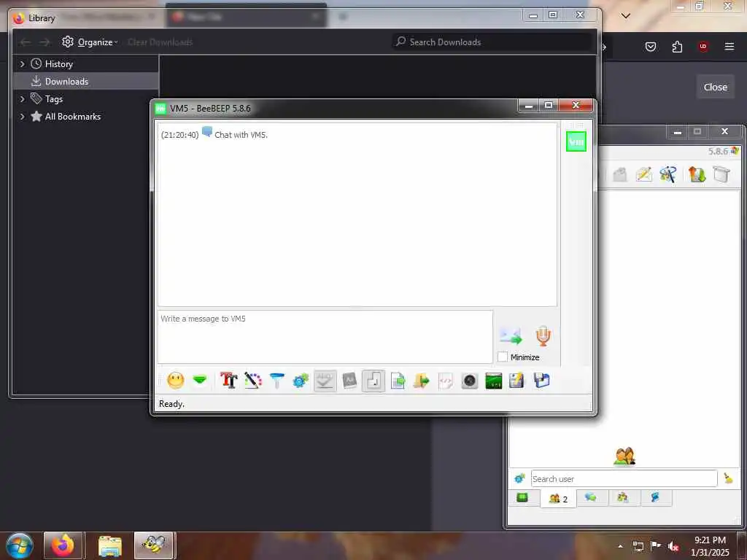Focus the Search user field
This screenshot has height=560, width=747.
pos(624,478)
